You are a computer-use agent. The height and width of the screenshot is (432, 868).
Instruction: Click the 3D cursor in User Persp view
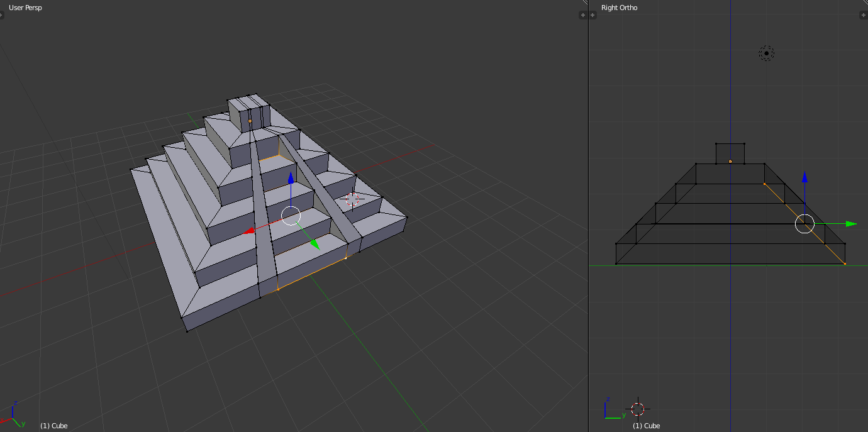(352, 199)
